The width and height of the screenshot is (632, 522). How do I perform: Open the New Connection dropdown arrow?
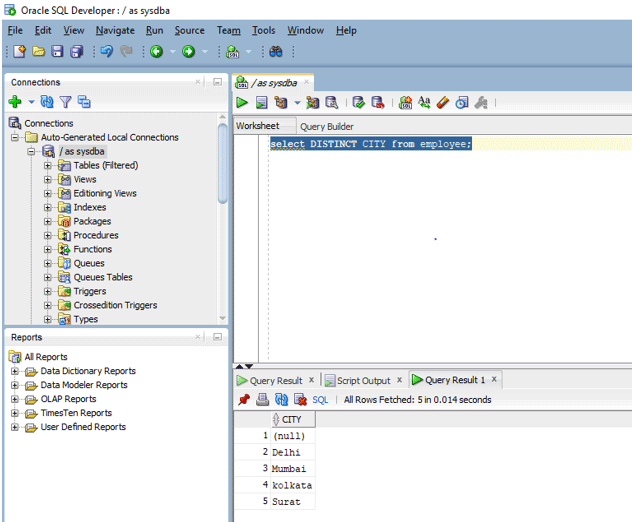tap(31, 102)
